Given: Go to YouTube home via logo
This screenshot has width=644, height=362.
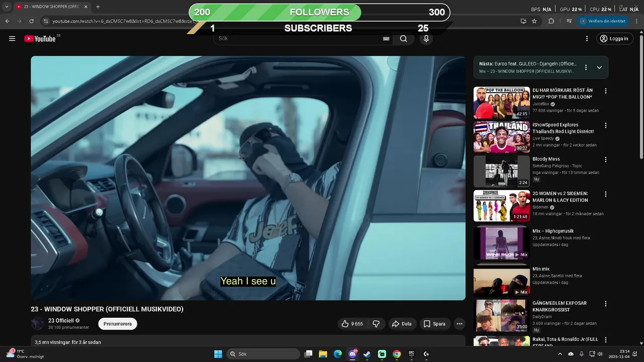Looking at the screenshot, I should click(x=40, y=39).
